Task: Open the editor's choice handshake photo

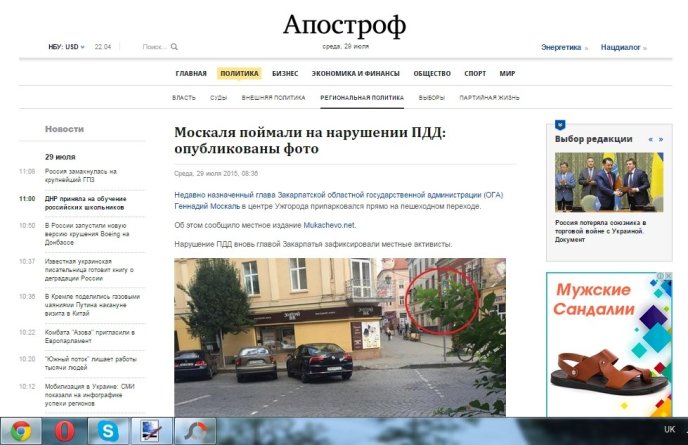Action: click(x=609, y=182)
